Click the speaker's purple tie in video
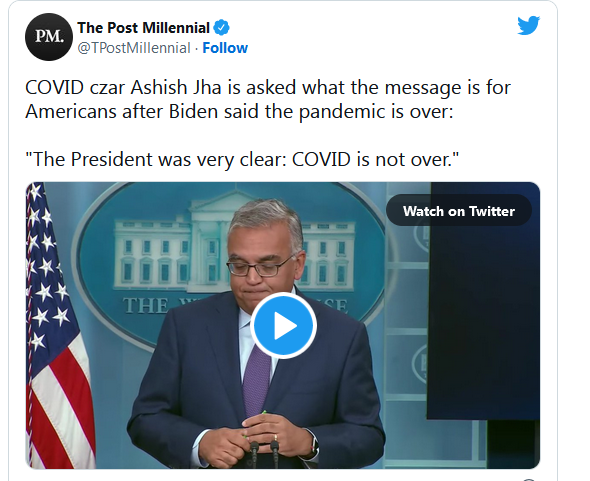 pos(257,380)
